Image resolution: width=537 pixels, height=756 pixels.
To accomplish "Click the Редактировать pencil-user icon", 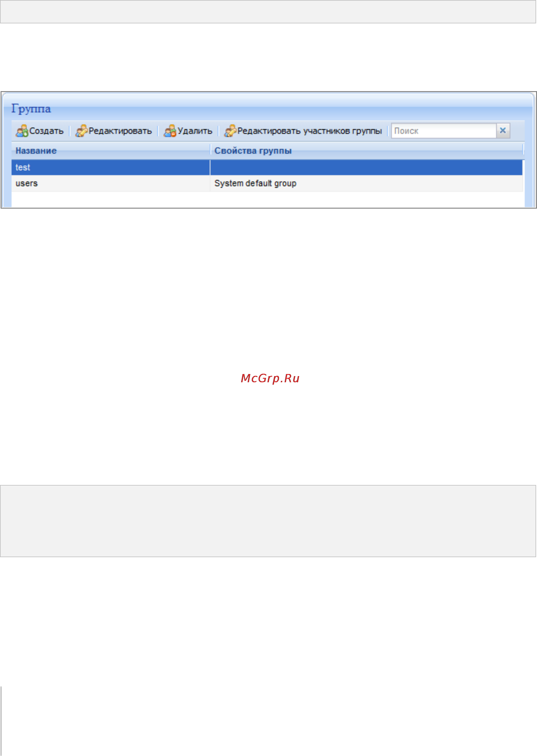I will [81, 130].
